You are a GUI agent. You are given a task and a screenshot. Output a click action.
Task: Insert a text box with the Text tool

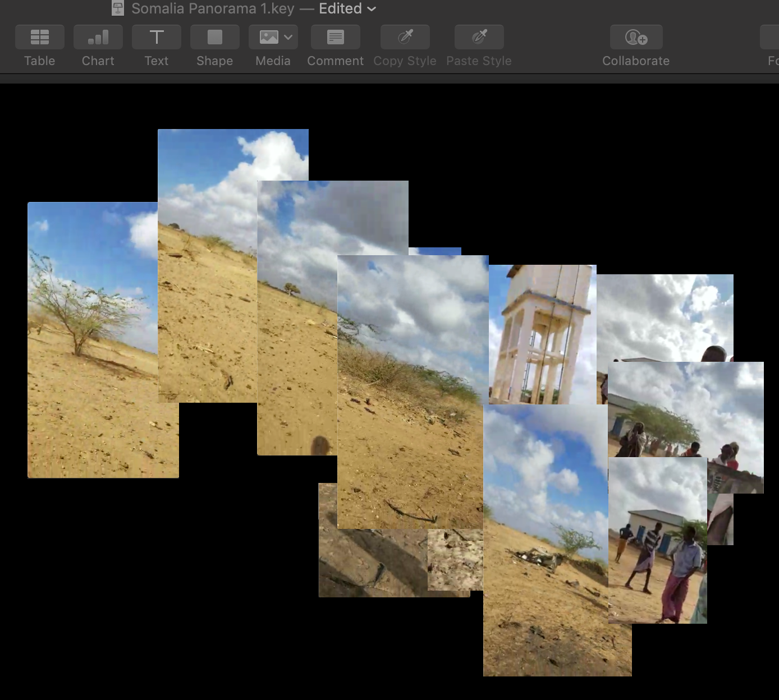[157, 37]
